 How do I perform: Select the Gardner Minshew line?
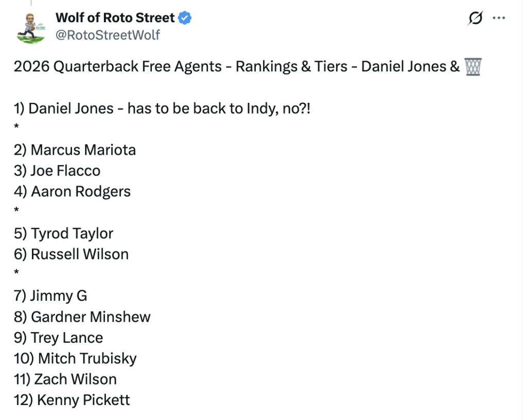click(x=82, y=317)
